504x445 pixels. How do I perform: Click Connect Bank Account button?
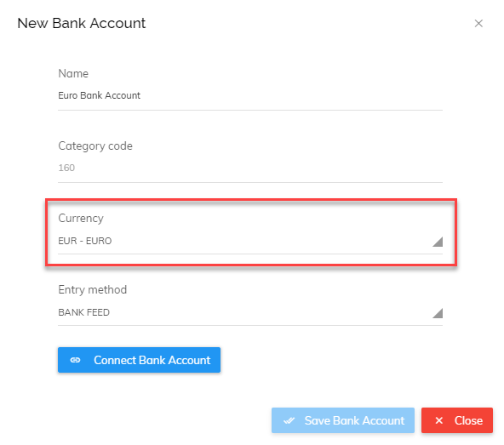139,360
